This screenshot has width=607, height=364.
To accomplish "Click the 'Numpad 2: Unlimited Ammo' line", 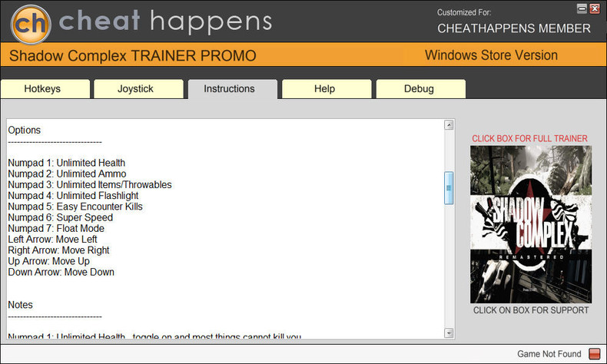I will 67,174.
